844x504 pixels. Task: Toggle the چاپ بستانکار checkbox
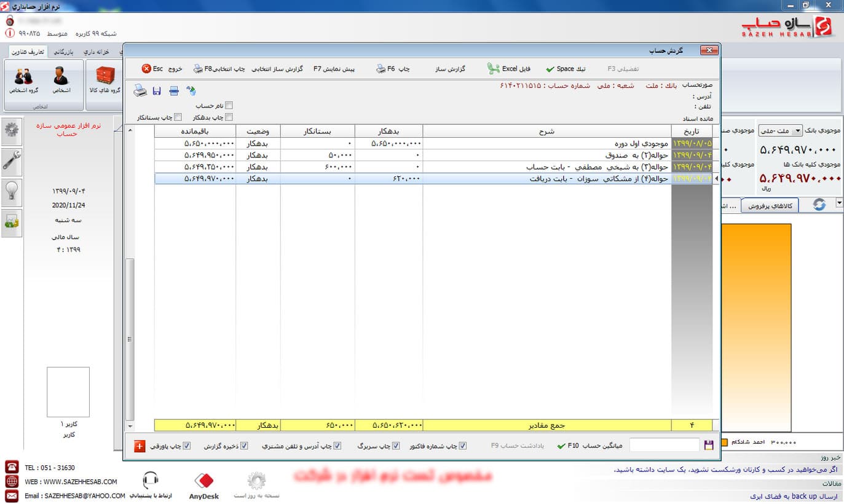pos(178,117)
